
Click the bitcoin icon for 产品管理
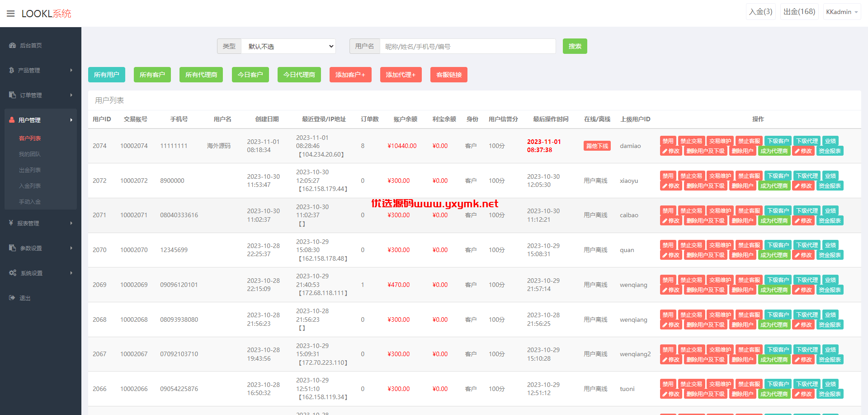(11, 70)
